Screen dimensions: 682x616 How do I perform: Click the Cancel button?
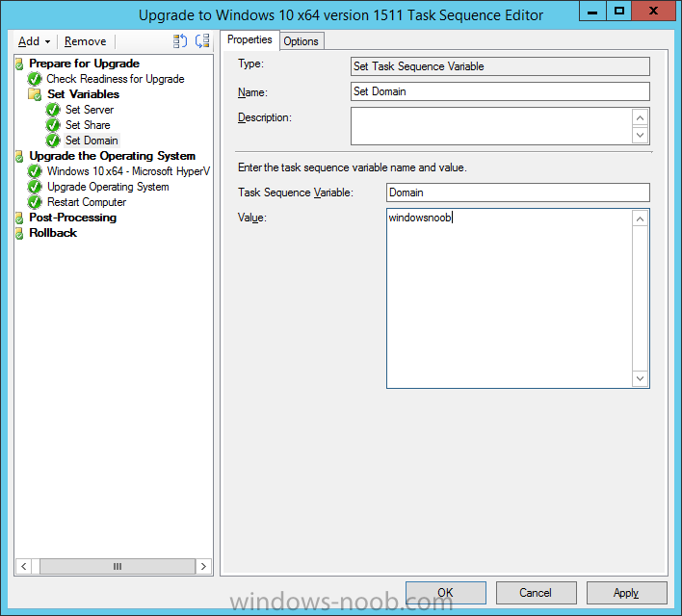pos(537,593)
